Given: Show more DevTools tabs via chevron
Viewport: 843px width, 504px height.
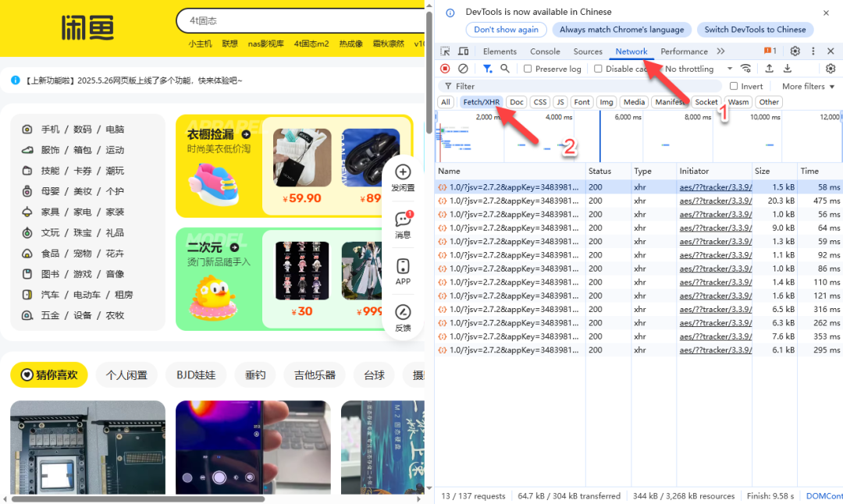Looking at the screenshot, I should click(x=720, y=51).
